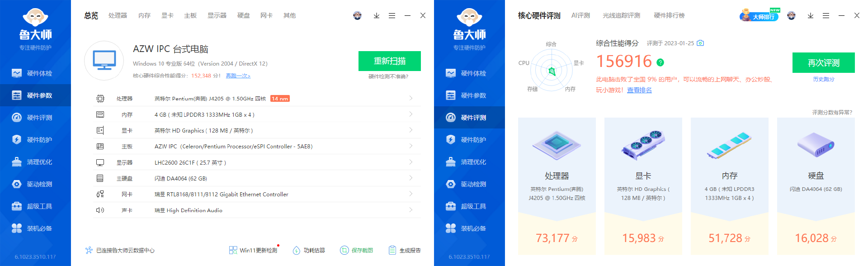Click the download arrow icon in the right window
The height and width of the screenshot is (266, 868).
[811, 15]
